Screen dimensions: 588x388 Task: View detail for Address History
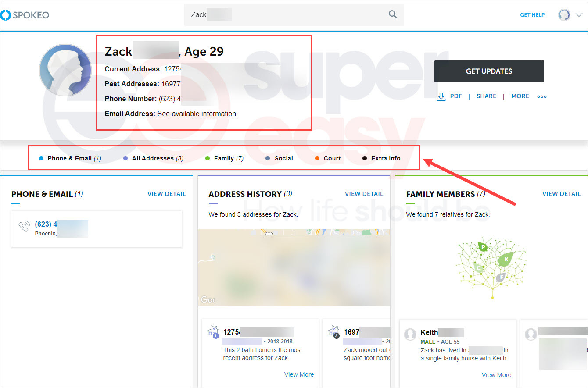[x=364, y=194]
